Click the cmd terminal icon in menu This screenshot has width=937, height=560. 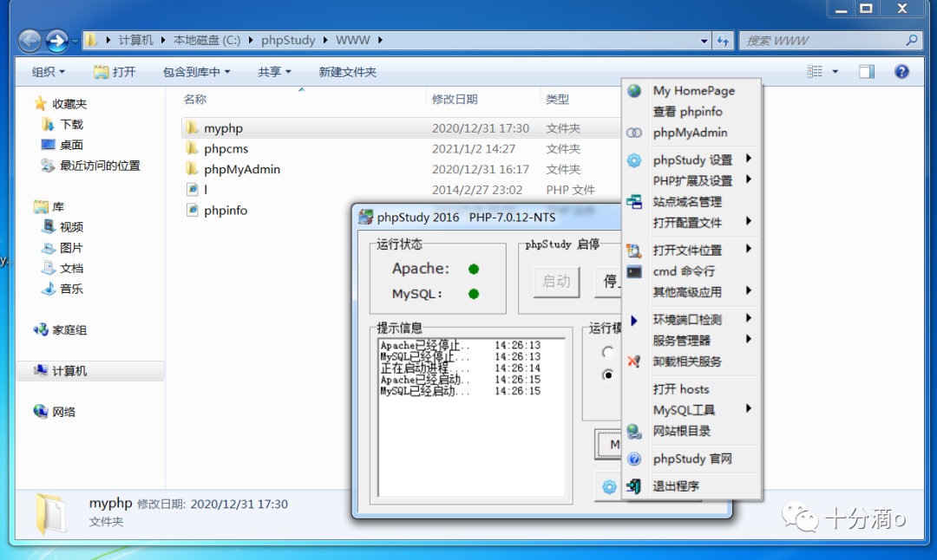click(x=634, y=271)
